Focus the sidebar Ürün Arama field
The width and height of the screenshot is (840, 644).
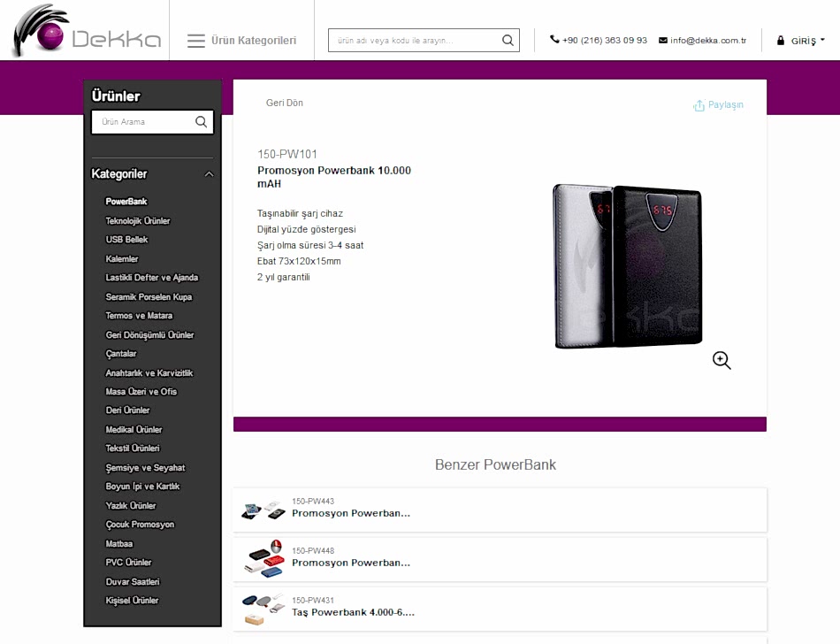pos(141,122)
